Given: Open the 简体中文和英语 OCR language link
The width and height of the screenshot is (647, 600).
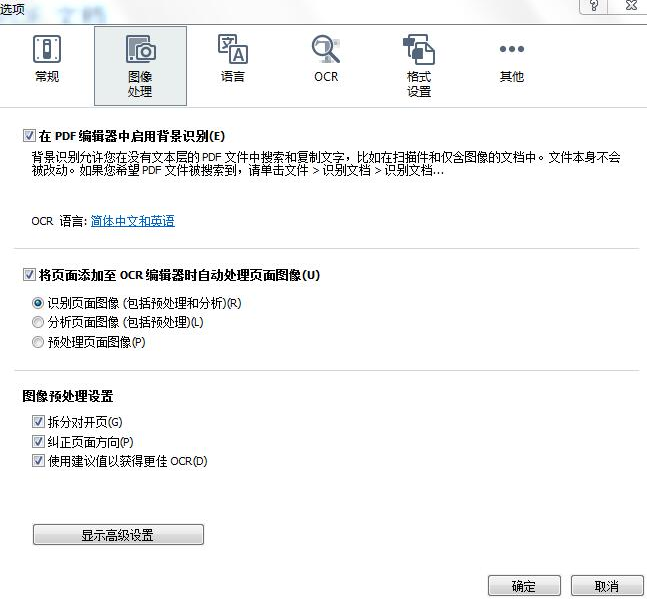Looking at the screenshot, I should [132, 221].
